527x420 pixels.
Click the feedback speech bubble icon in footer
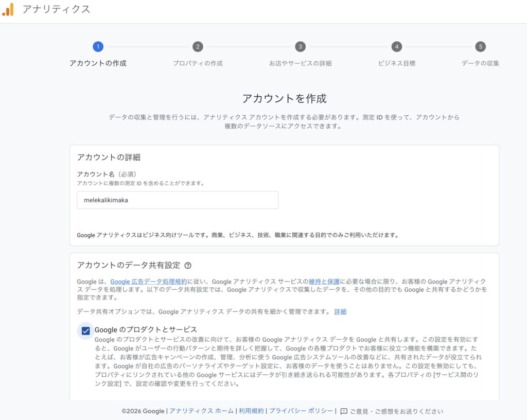click(x=344, y=411)
